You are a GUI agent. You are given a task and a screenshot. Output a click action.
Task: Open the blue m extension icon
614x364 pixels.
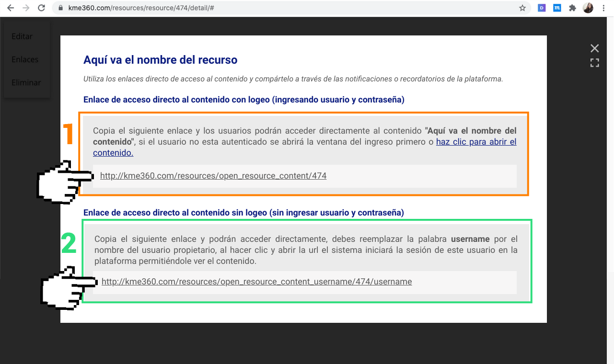[557, 8]
